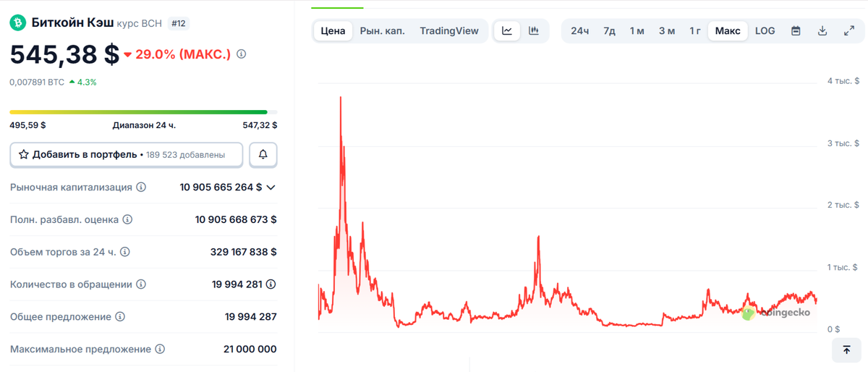The image size is (868, 372).
Task: Set chart range to Макс
Action: coord(728,31)
